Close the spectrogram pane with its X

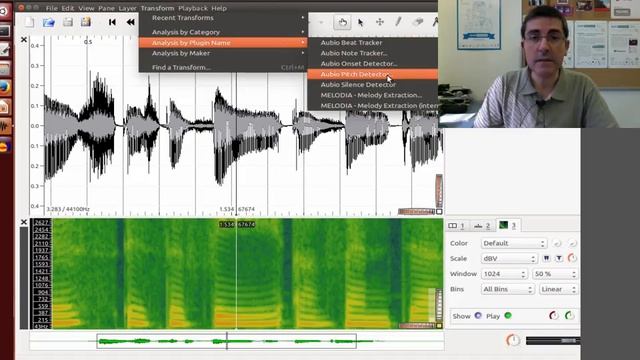[24, 222]
